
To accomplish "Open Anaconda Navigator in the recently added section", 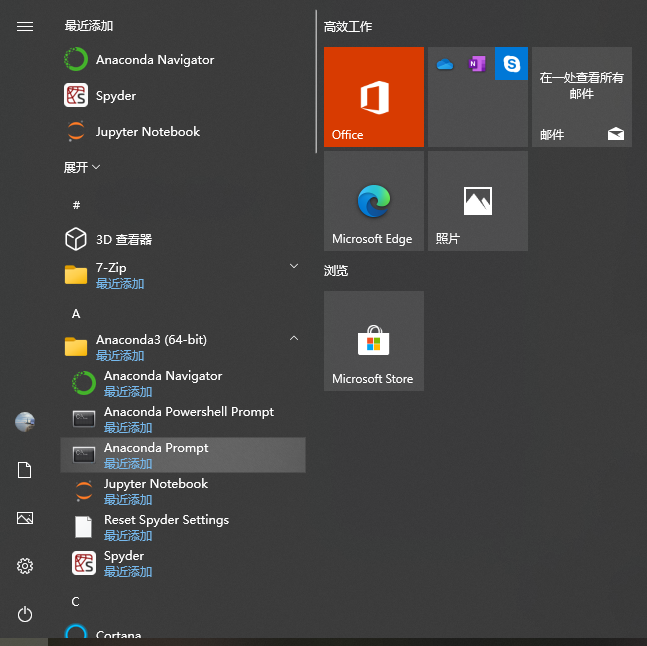I will 183,60.
